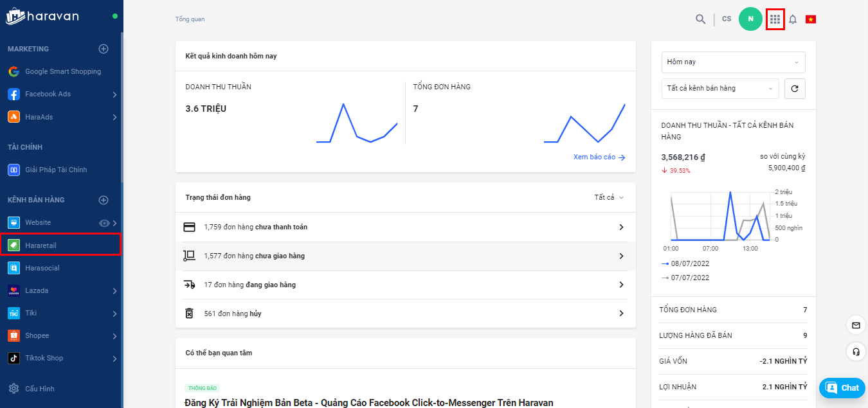Screen dimensions: 868x408
Task: Open the apps grid icon
Action: pos(775,19)
